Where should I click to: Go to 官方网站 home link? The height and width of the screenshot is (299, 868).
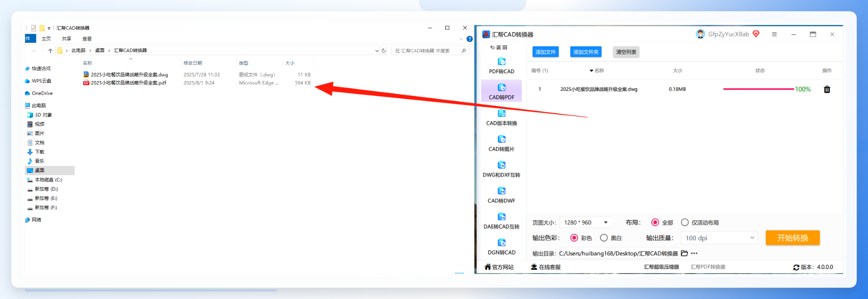click(499, 267)
